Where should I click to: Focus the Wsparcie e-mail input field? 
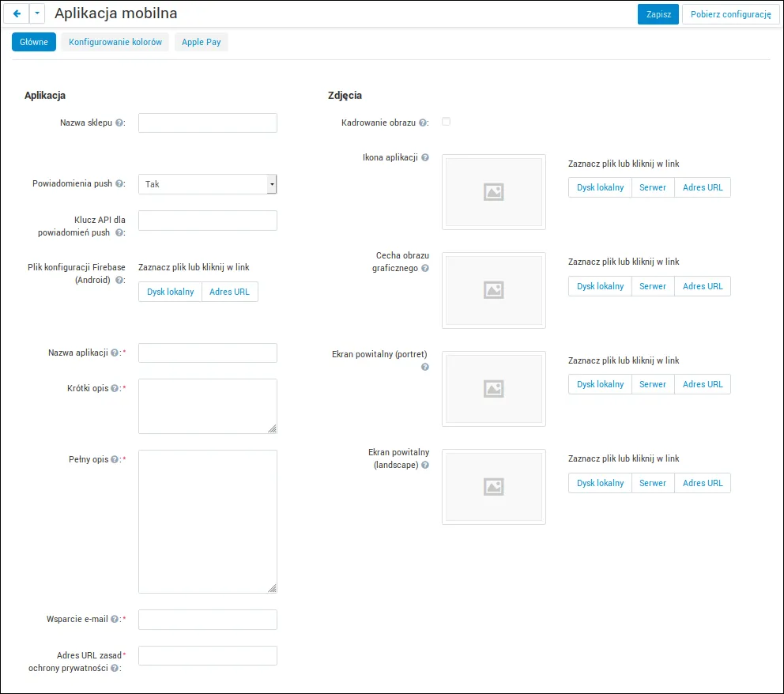(x=208, y=620)
